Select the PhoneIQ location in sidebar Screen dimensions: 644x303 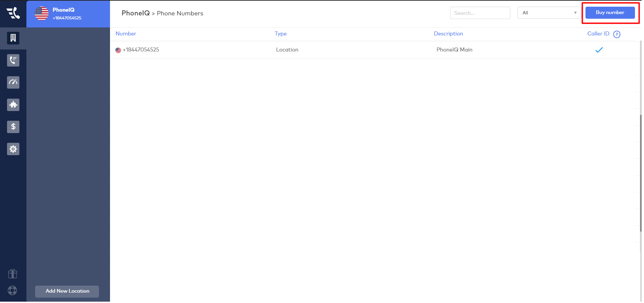pyautogui.click(x=68, y=14)
